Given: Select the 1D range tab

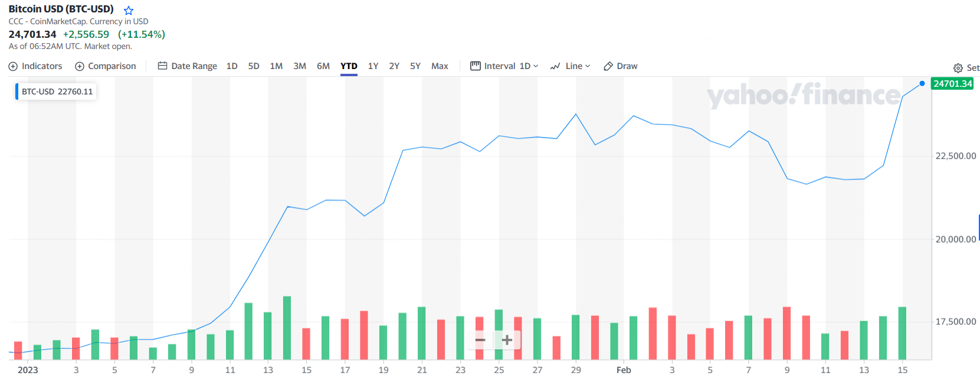Looking at the screenshot, I should point(232,66).
